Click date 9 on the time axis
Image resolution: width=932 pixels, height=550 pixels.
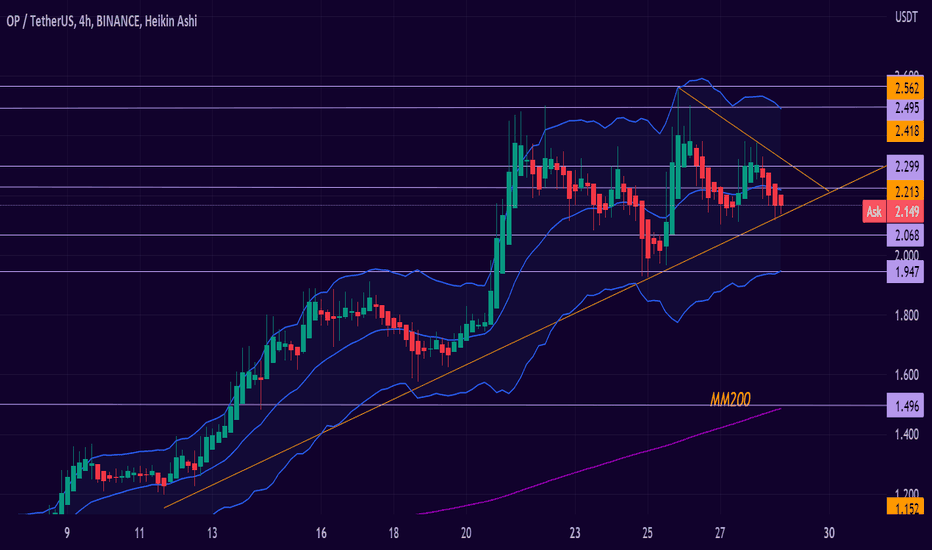[67, 533]
